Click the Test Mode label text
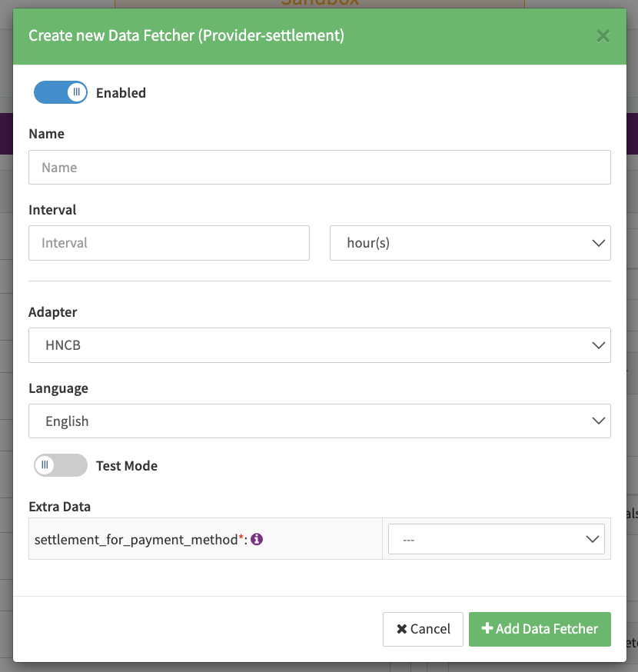 click(x=127, y=466)
